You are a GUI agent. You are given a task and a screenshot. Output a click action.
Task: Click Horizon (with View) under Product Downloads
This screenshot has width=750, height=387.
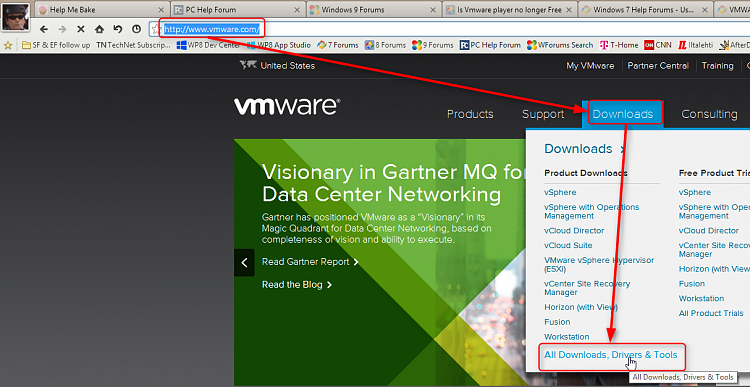tap(581, 307)
